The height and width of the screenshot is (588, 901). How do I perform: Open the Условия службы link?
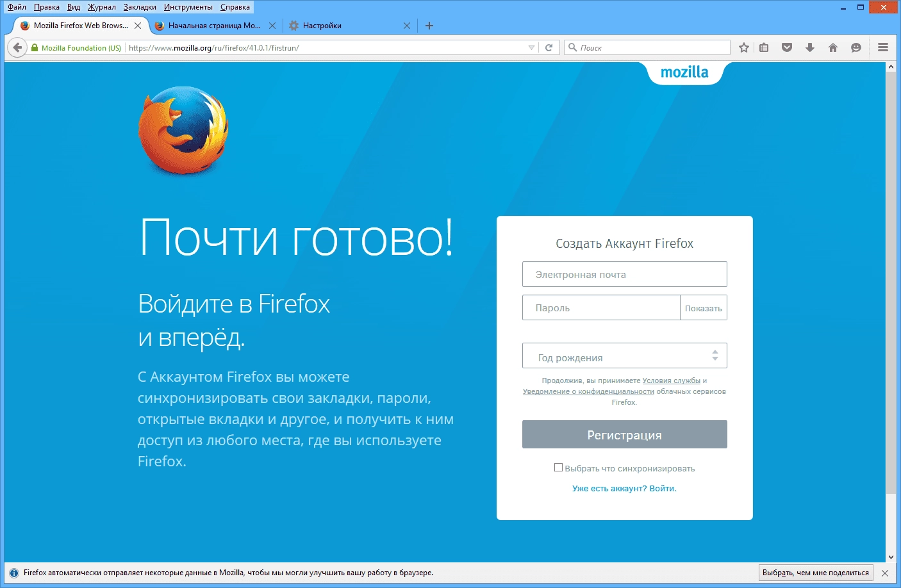point(672,380)
